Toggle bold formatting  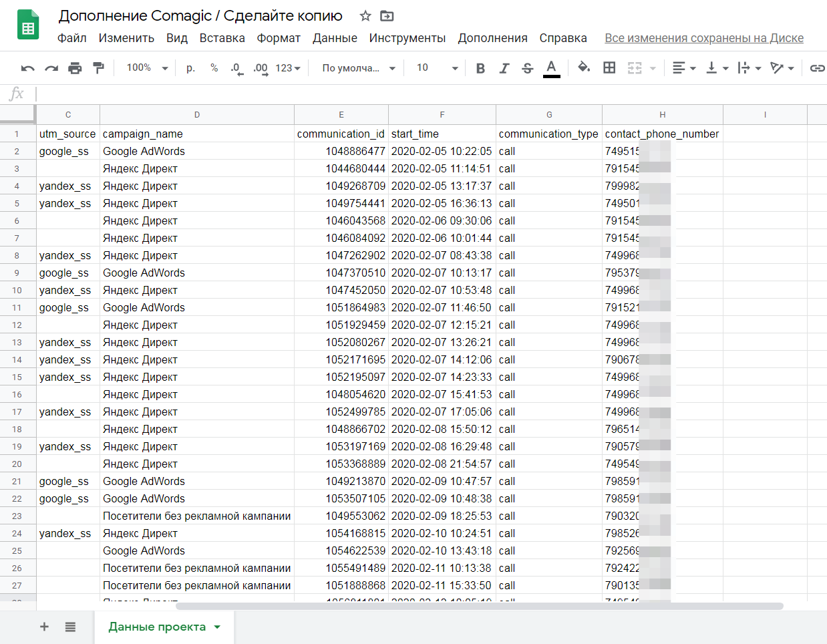(x=480, y=68)
